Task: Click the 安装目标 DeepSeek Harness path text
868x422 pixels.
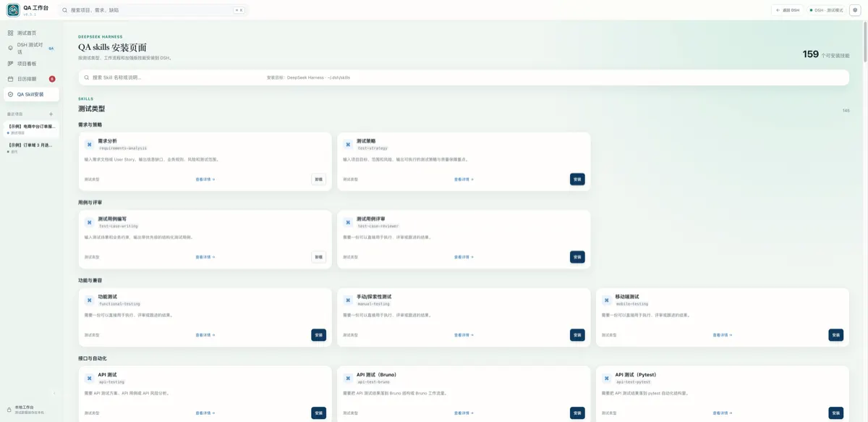Action: [308, 77]
